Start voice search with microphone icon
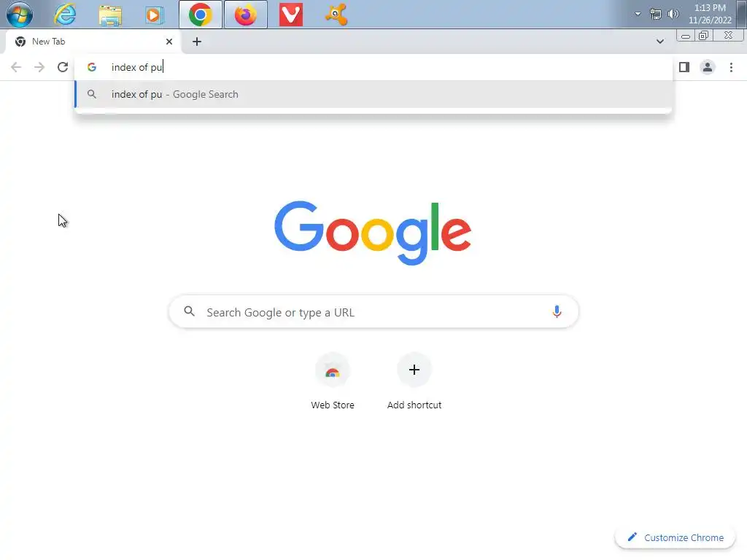The height and width of the screenshot is (560, 747). (557, 312)
